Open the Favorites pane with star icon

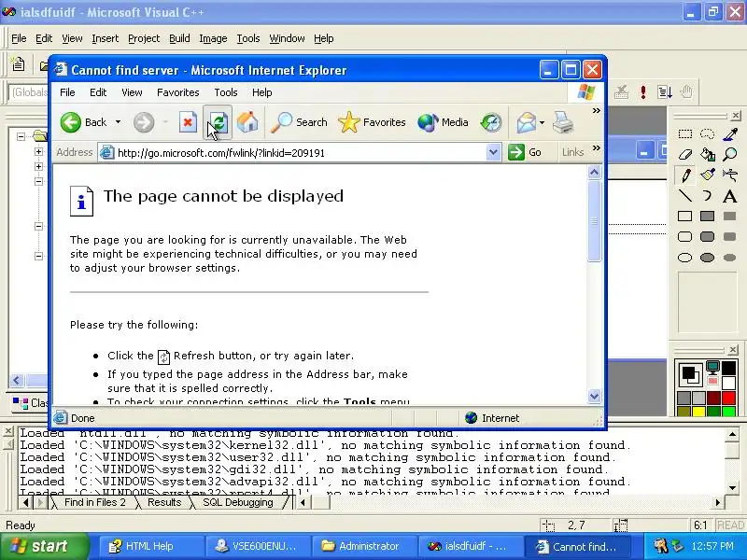pyautogui.click(x=372, y=122)
